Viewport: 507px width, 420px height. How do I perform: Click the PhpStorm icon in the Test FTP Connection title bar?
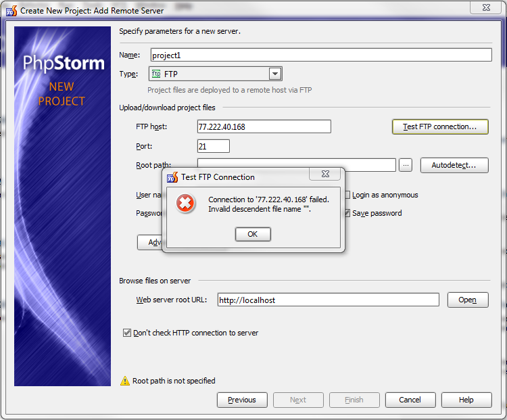coord(172,177)
